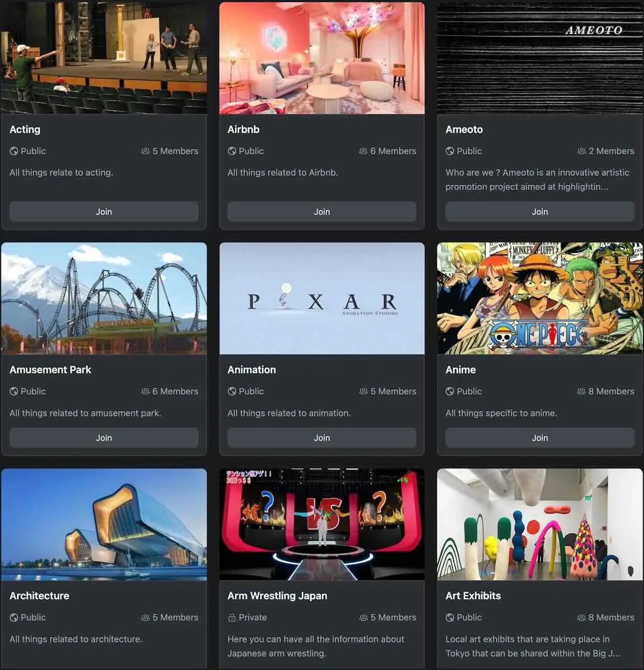This screenshot has height=670, width=644.
Task: Open the Art Exhibits group title
Action: coord(473,596)
